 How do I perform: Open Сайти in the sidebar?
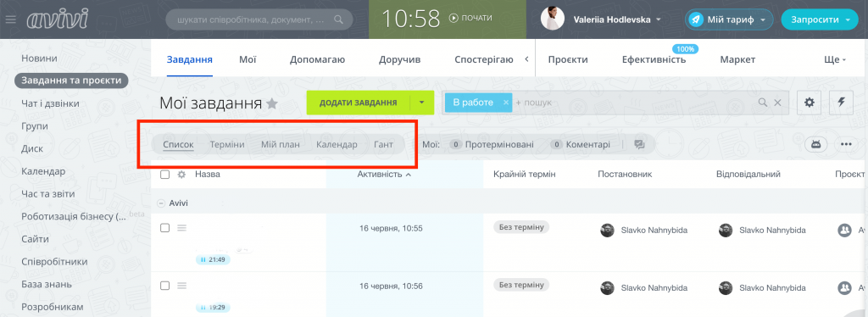point(35,240)
